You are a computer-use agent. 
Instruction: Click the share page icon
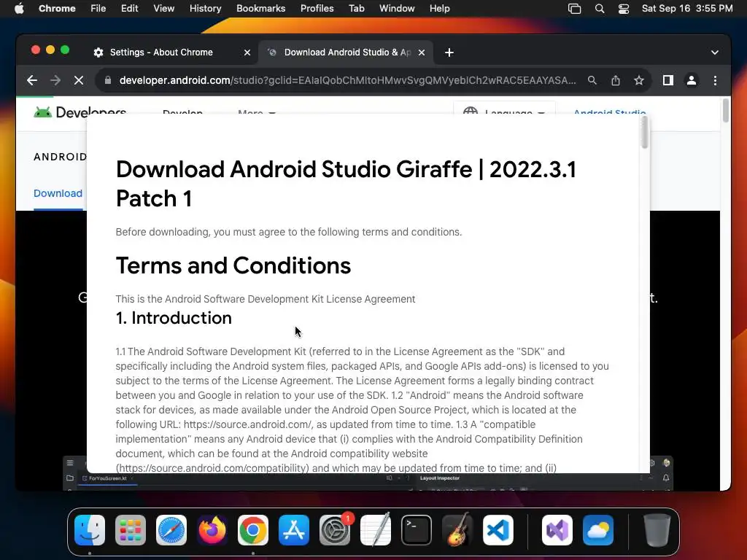[616, 80]
